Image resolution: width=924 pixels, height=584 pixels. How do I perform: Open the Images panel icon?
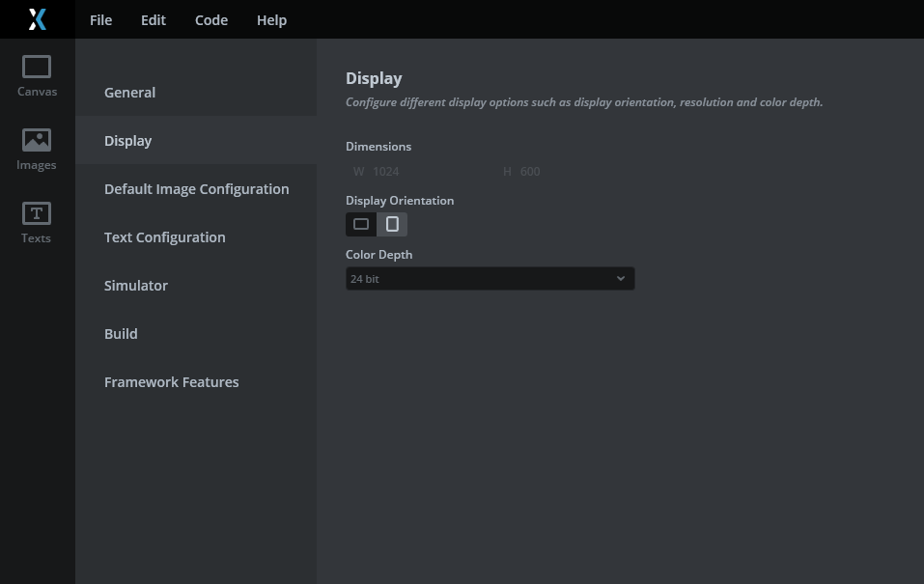37,150
